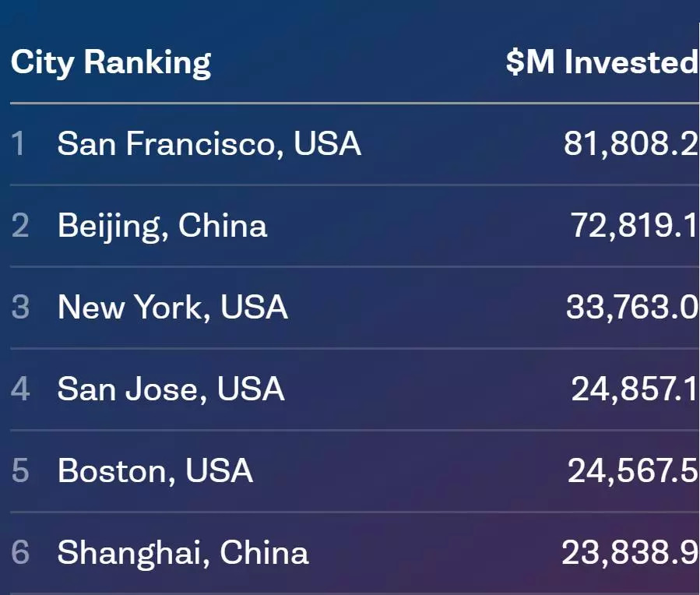
Task: Click rank number 4 beside San Jose
Action: tap(20, 389)
